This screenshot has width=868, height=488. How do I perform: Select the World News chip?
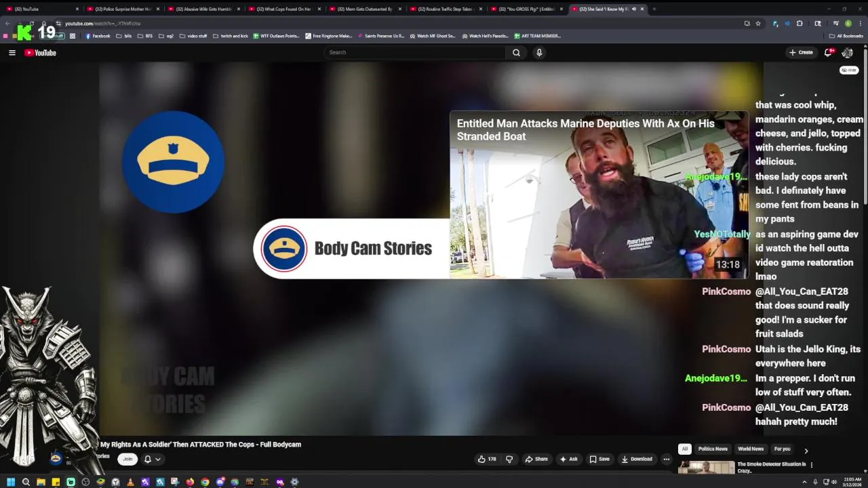751,449
